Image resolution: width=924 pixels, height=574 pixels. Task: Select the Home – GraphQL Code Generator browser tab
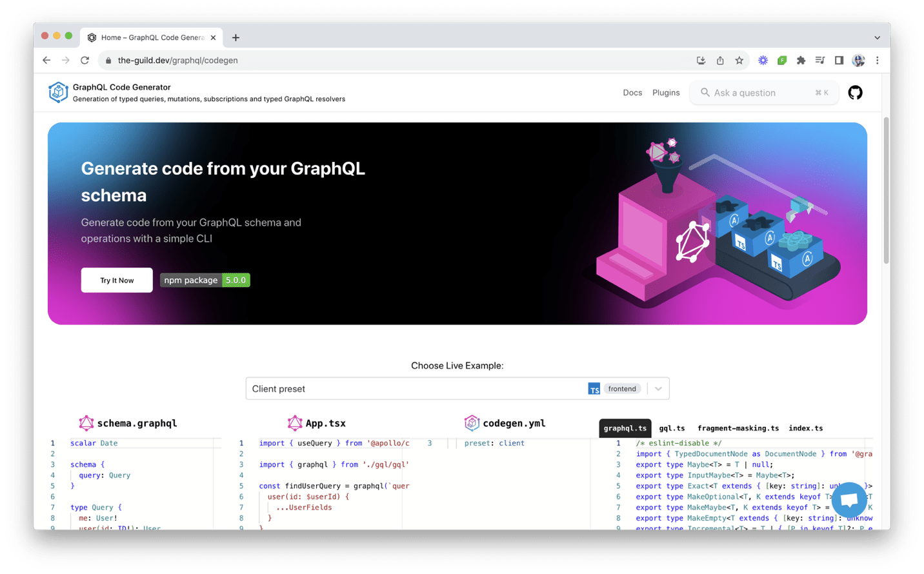(152, 37)
